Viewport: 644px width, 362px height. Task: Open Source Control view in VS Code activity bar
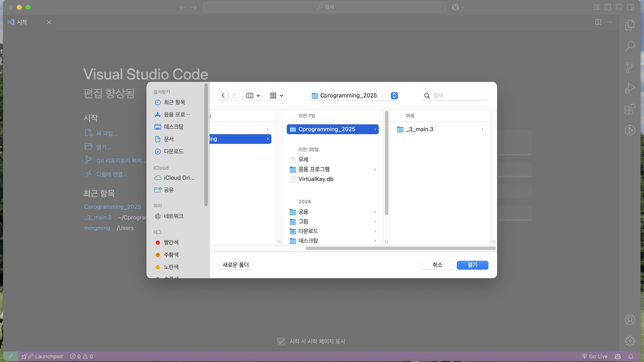(630, 67)
